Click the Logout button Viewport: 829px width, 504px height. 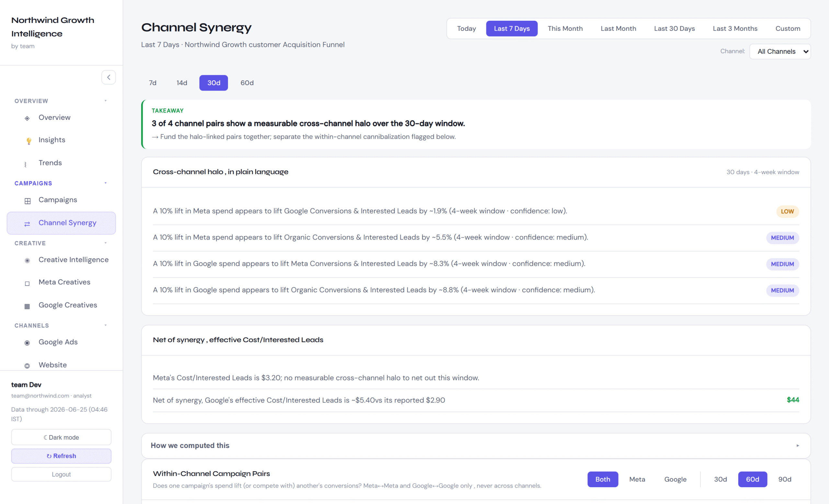[61, 474]
